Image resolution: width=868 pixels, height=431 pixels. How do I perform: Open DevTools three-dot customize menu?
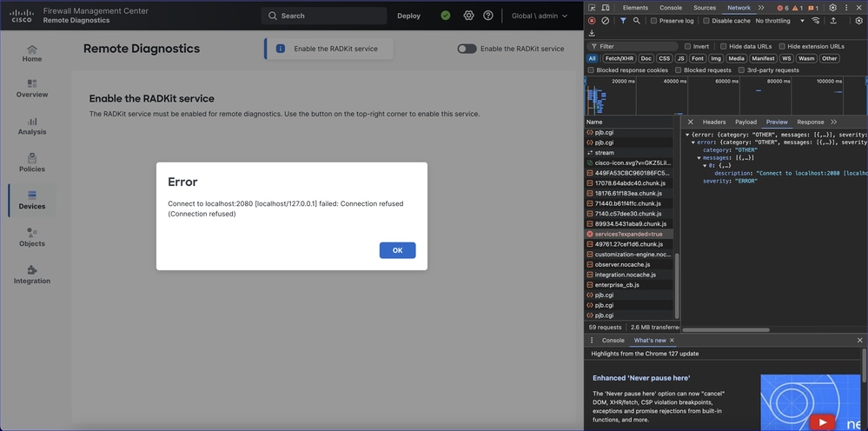click(x=846, y=8)
